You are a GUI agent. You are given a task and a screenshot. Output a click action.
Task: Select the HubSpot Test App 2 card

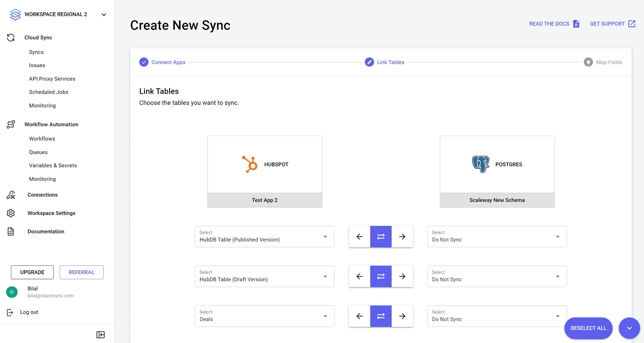tap(265, 172)
